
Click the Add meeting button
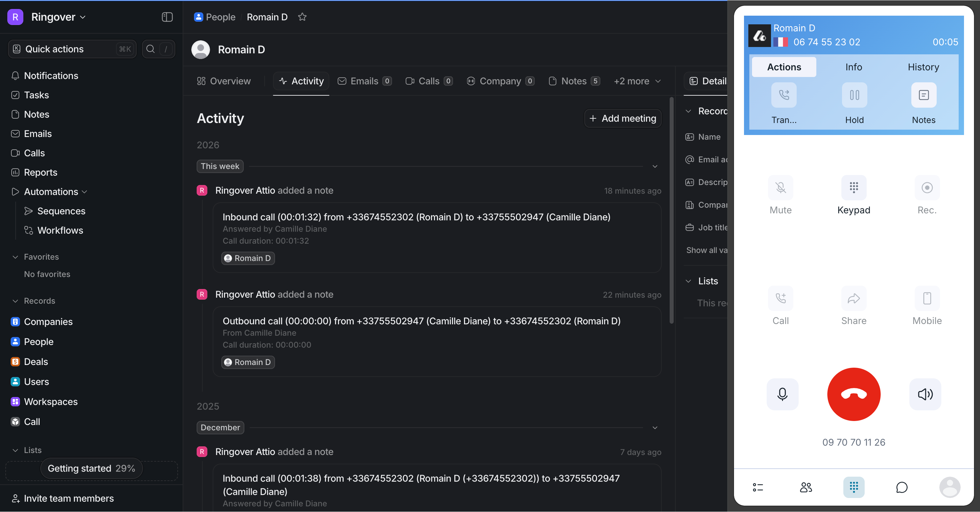tap(622, 118)
